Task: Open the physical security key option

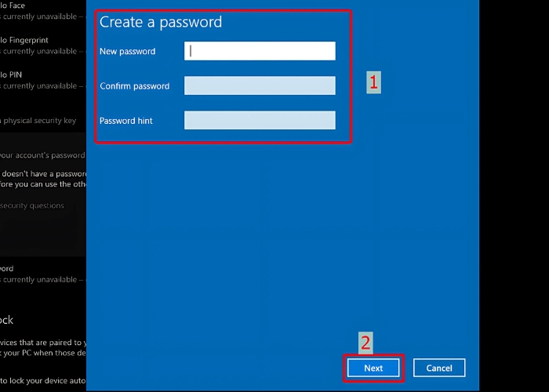Action: click(x=38, y=121)
